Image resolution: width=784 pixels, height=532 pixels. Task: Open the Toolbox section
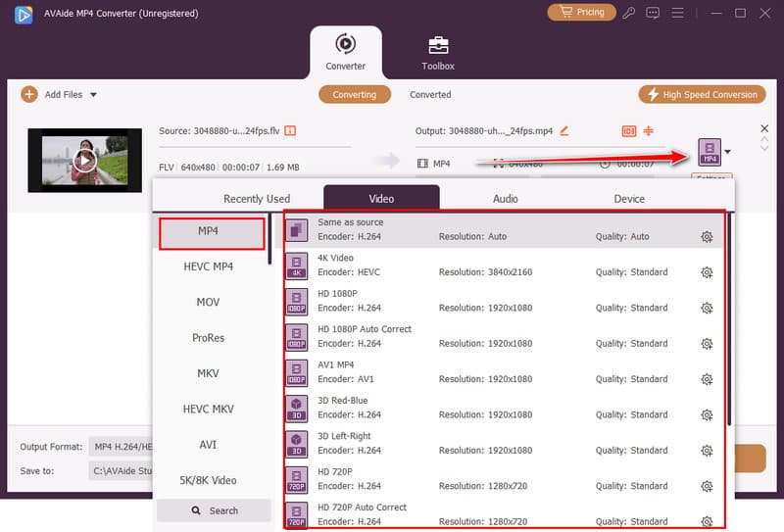coord(438,52)
